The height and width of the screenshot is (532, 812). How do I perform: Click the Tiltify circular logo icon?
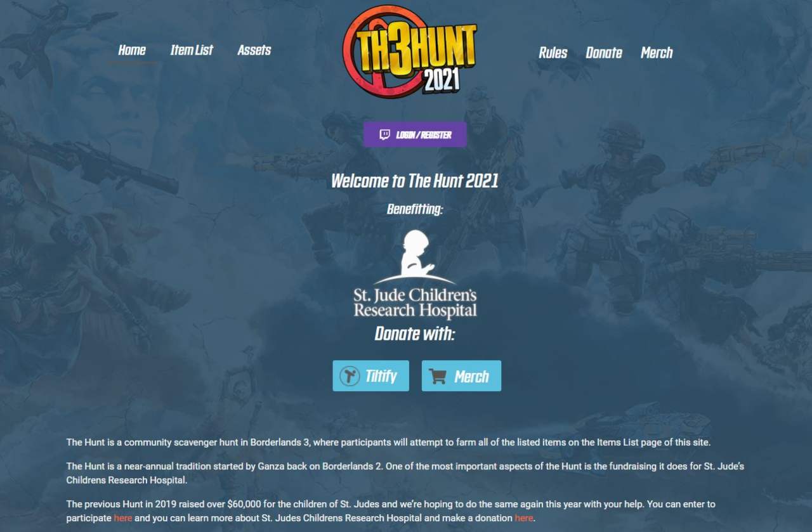click(350, 376)
